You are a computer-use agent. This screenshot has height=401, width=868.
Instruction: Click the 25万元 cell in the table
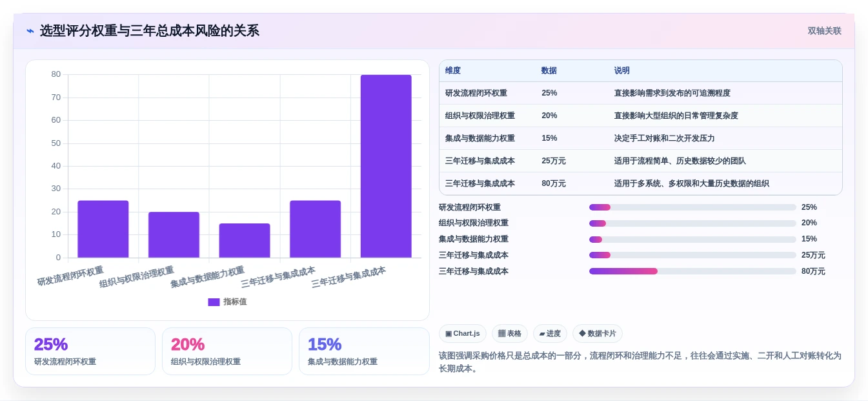tap(554, 161)
